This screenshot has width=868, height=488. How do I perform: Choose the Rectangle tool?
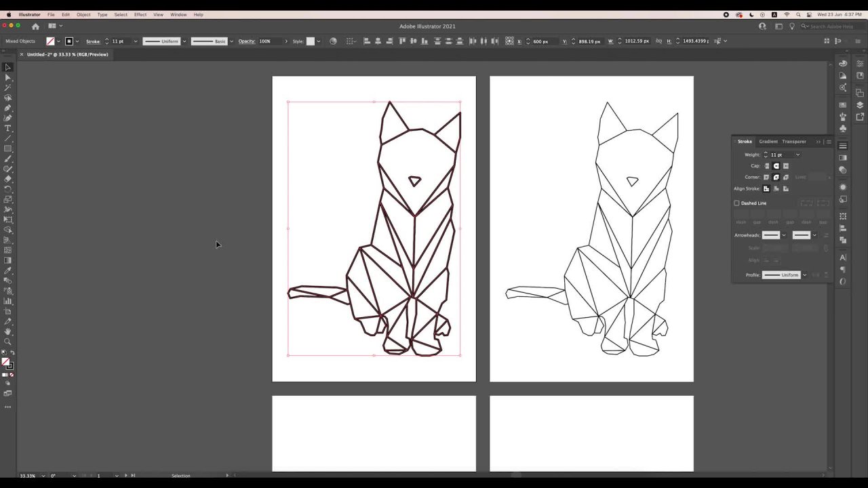(7, 148)
